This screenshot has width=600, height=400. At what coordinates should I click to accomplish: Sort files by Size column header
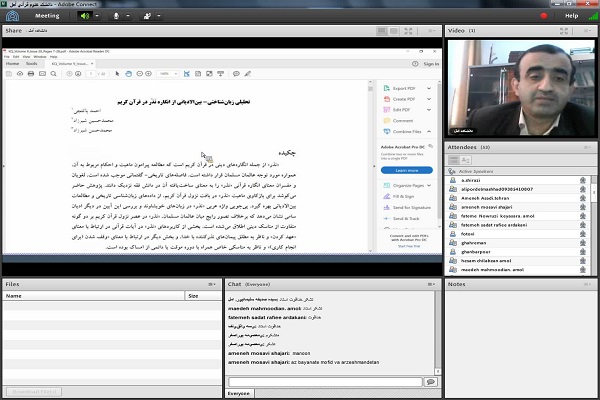click(203, 296)
